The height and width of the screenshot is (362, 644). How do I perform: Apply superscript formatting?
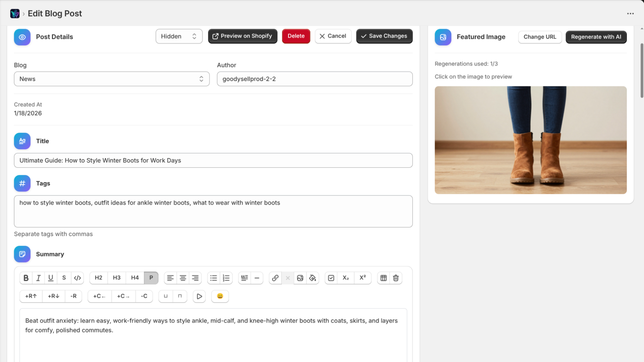tap(363, 278)
